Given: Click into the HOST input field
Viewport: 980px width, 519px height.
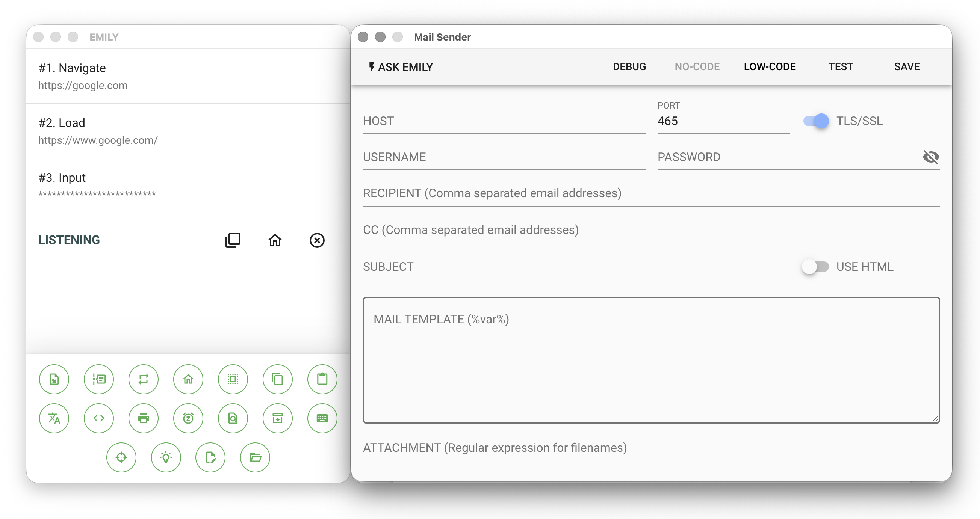Looking at the screenshot, I should (x=504, y=122).
